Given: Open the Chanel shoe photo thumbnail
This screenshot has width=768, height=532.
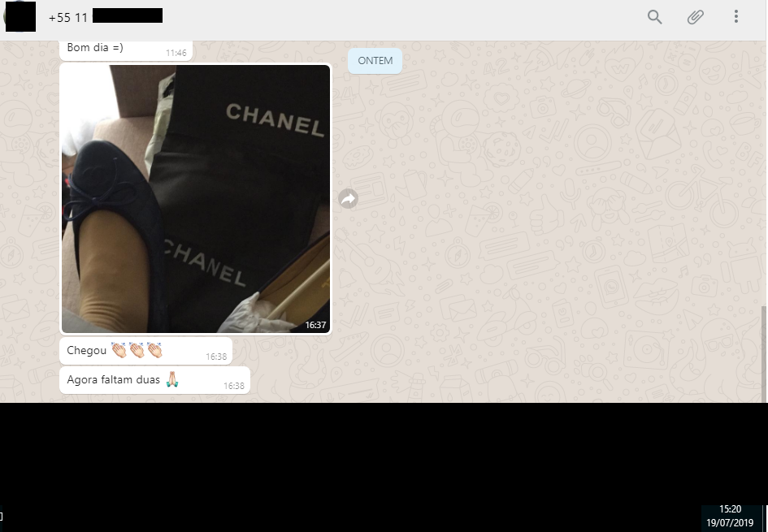Looking at the screenshot, I should click(196, 199).
